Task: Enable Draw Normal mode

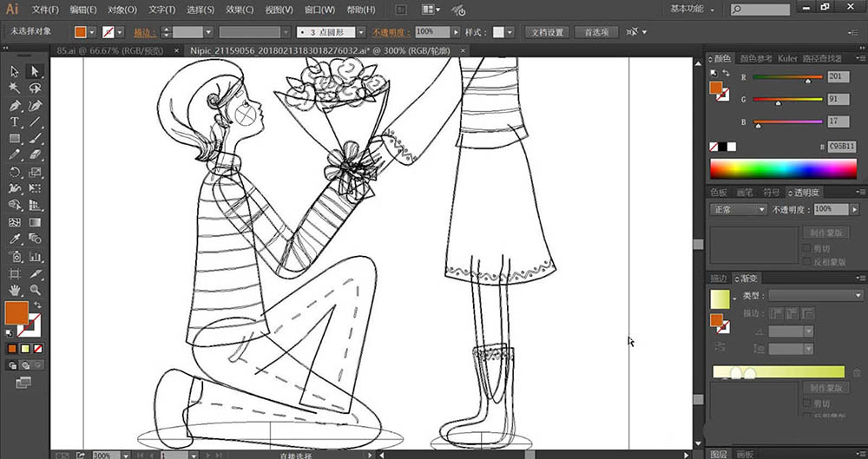Action: [x=12, y=365]
